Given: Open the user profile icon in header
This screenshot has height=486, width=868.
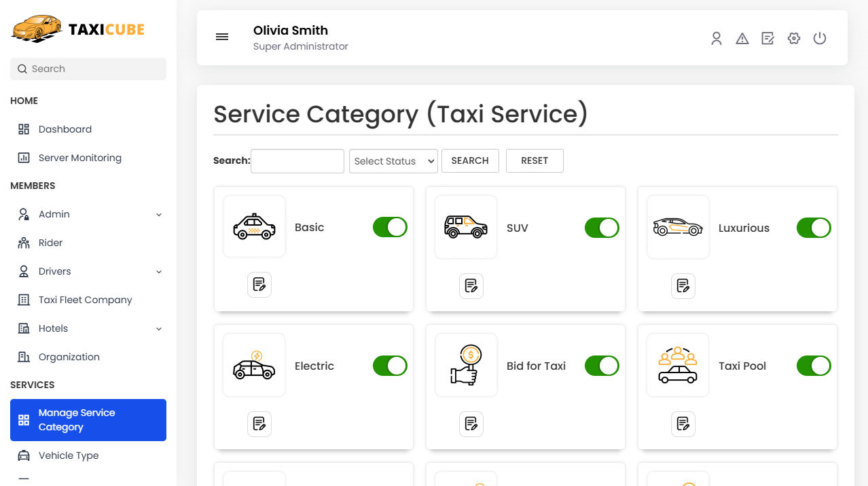Looking at the screenshot, I should [x=716, y=39].
